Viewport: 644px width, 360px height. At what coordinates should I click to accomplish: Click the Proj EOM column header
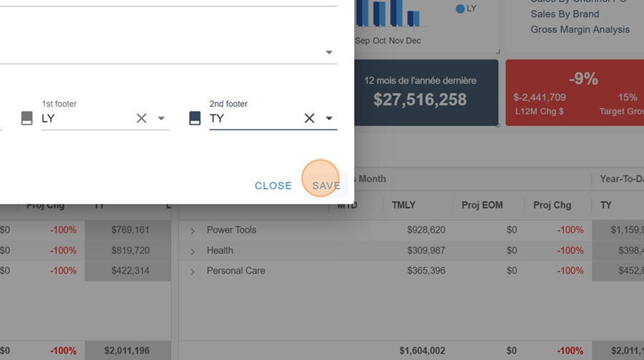[482, 205]
